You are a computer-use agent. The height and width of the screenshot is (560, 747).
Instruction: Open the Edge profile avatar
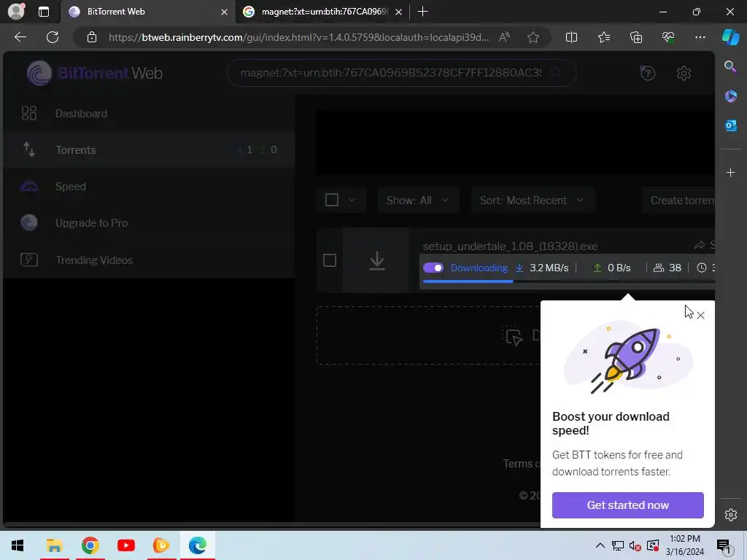[x=16, y=12]
